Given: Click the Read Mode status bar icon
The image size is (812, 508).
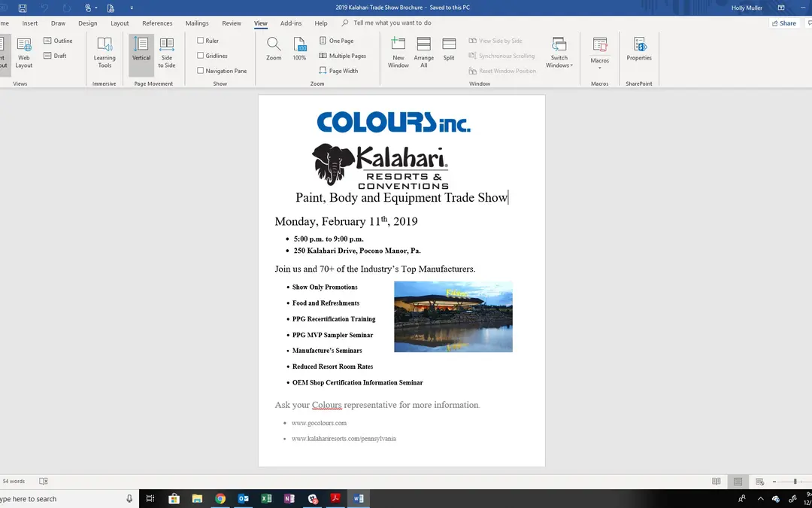Looking at the screenshot, I should [717, 481].
